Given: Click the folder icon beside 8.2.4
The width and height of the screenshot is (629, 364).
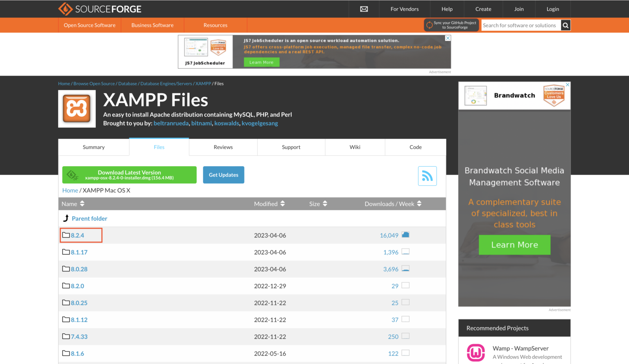Looking at the screenshot, I should [x=66, y=235].
